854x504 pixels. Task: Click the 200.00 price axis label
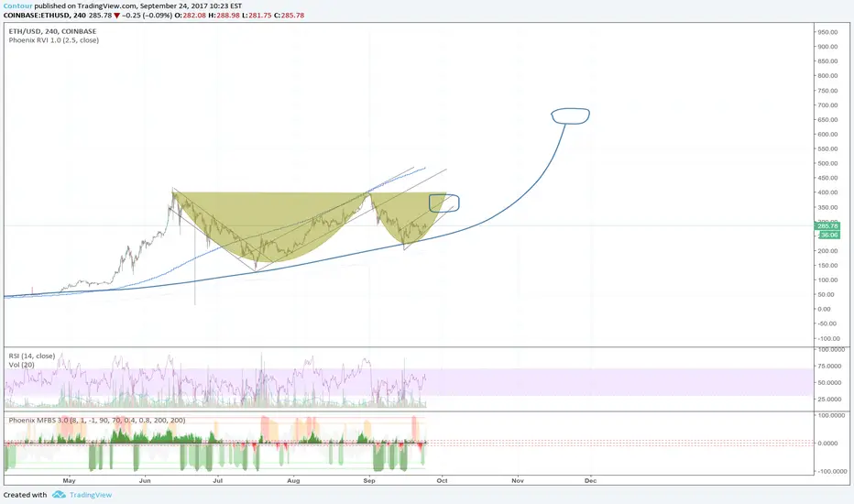[x=827, y=251]
